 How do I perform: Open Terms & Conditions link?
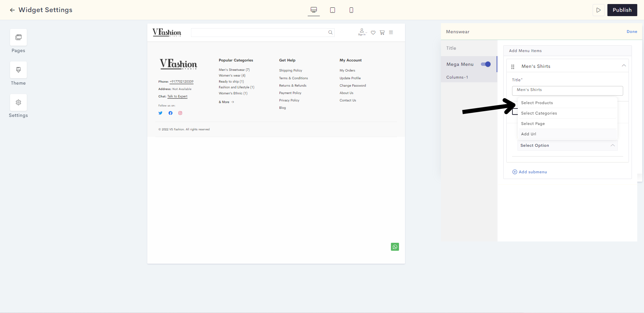click(x=293, y=78)
